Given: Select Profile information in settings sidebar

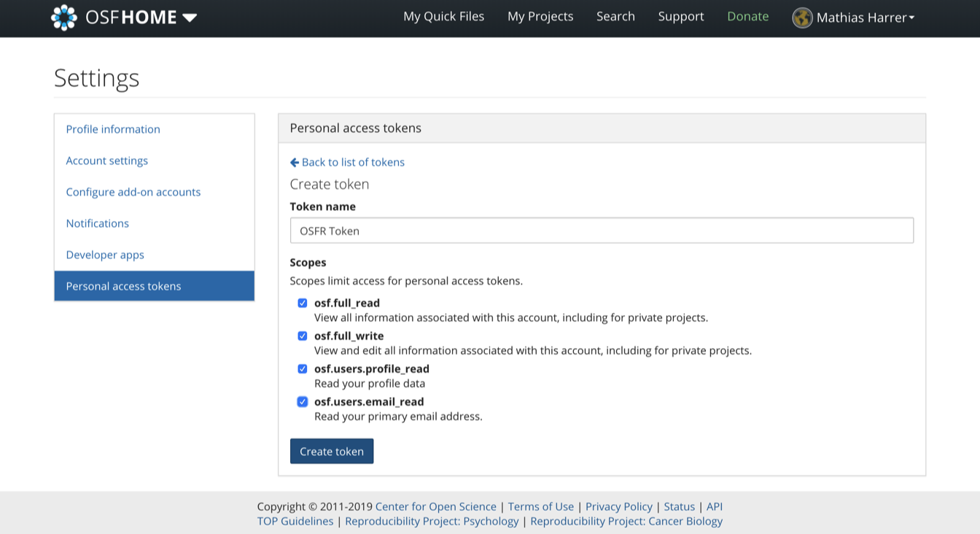Looking at the screenshot, I should point(113,129).
